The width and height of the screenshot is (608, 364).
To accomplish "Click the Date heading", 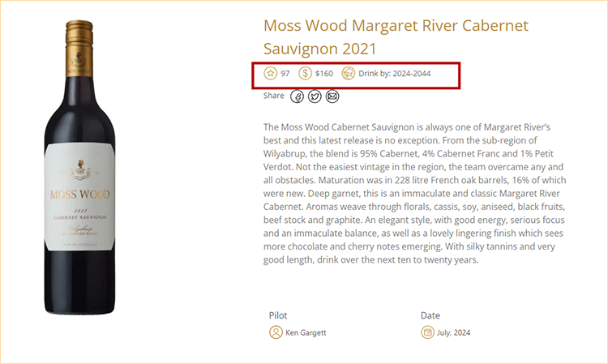I will [x=430, y=315].
